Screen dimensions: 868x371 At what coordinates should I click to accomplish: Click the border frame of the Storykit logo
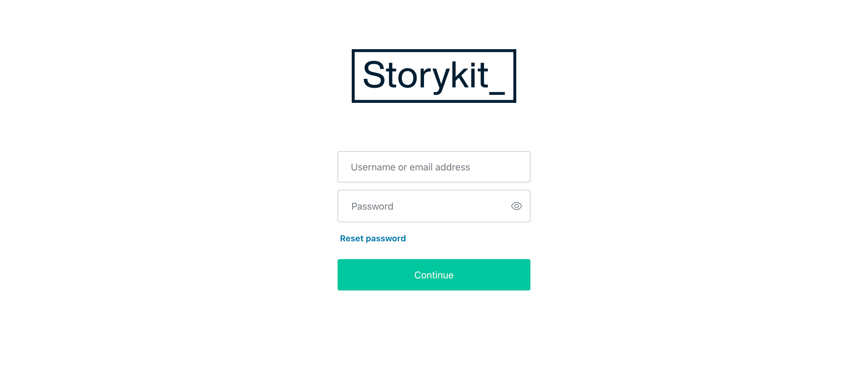(x=434, y=51)
